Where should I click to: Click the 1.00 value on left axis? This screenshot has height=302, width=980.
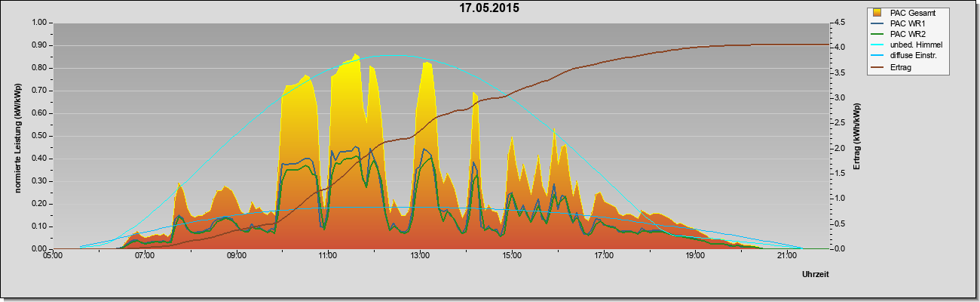click(x=39, y=23)
